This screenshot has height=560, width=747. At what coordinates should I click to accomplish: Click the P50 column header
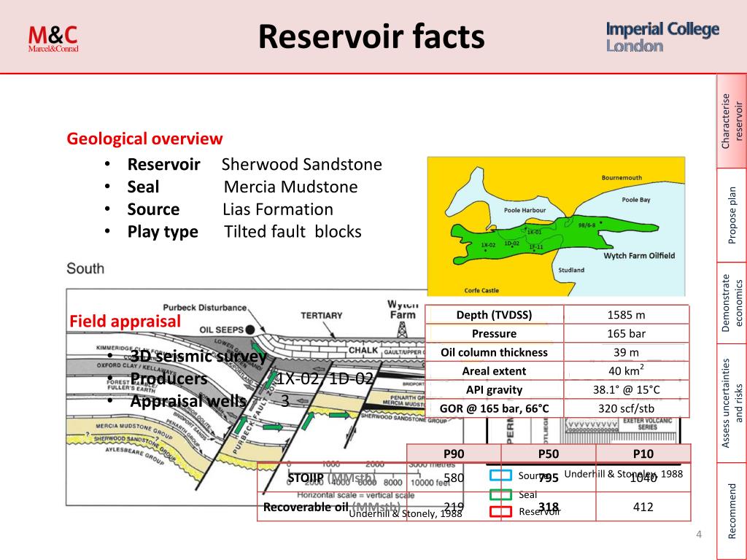(549, 454)
